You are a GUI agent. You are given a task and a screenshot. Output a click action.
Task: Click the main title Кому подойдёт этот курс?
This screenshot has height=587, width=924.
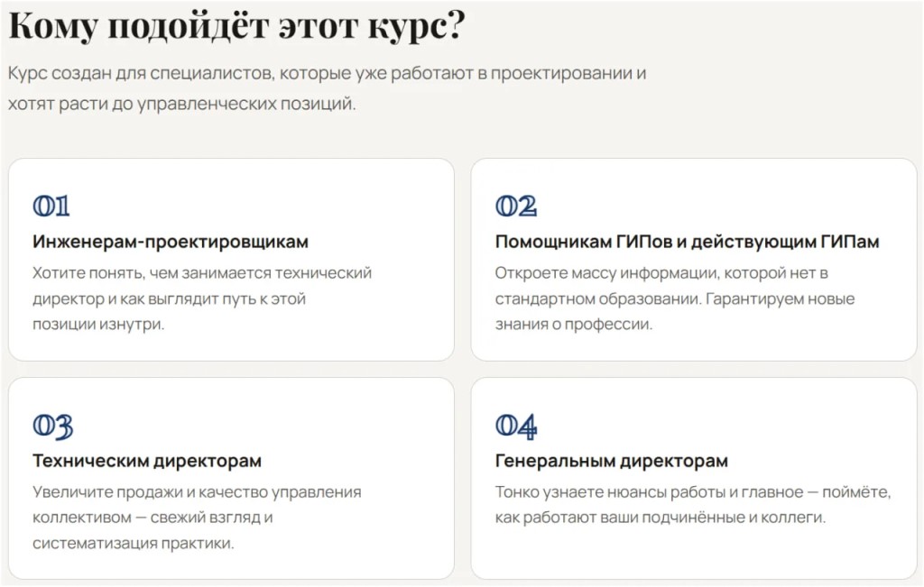click(x=237, y=26)
